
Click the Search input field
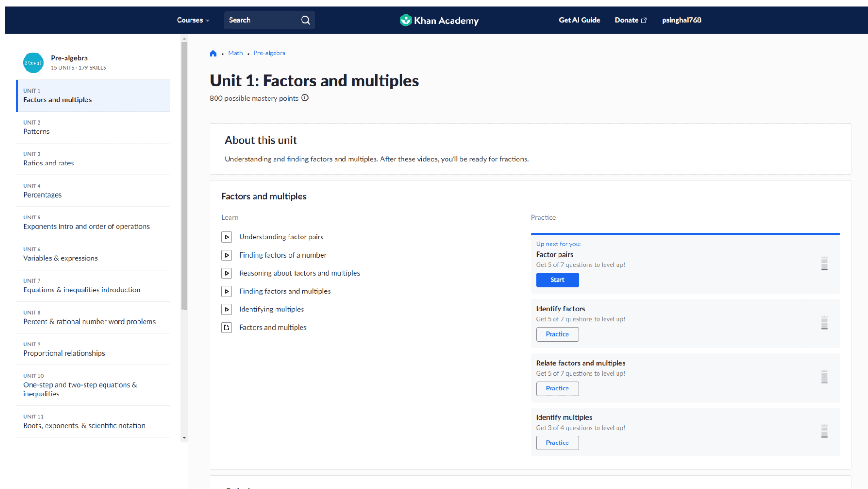pos(262,20)
